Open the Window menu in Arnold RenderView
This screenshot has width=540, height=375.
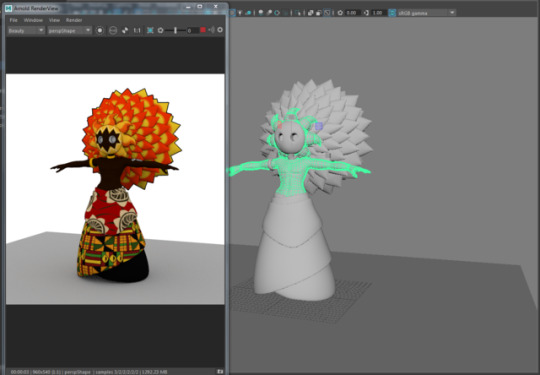pos(33,20)
